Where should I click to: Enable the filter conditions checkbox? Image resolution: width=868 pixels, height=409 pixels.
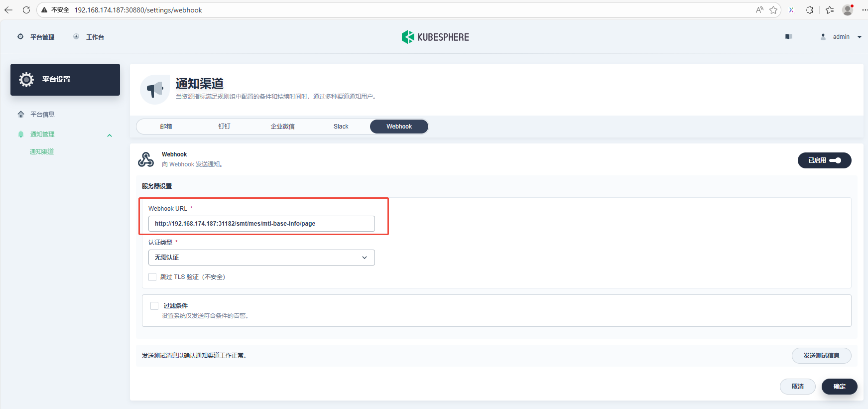pos(154,306)
